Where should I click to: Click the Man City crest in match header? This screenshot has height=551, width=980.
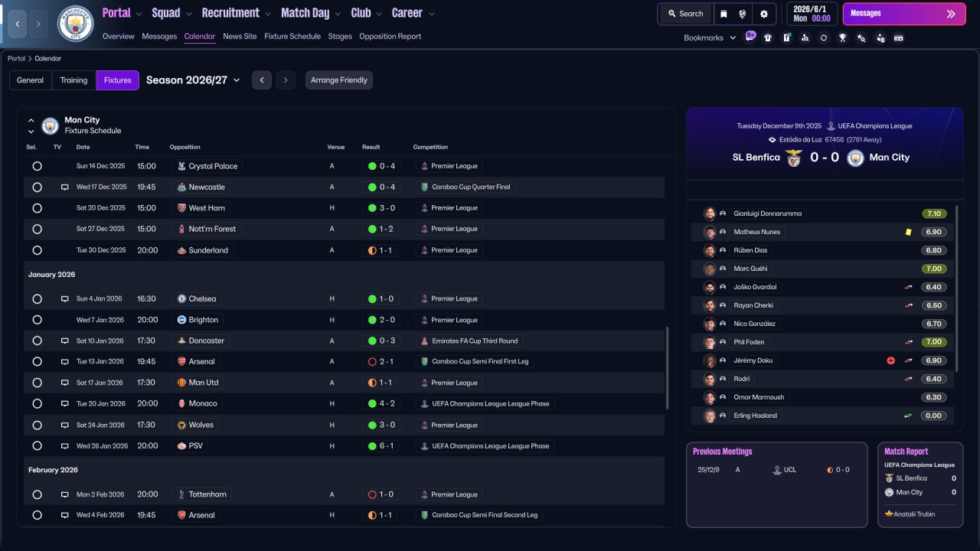(x=855, y=158)
